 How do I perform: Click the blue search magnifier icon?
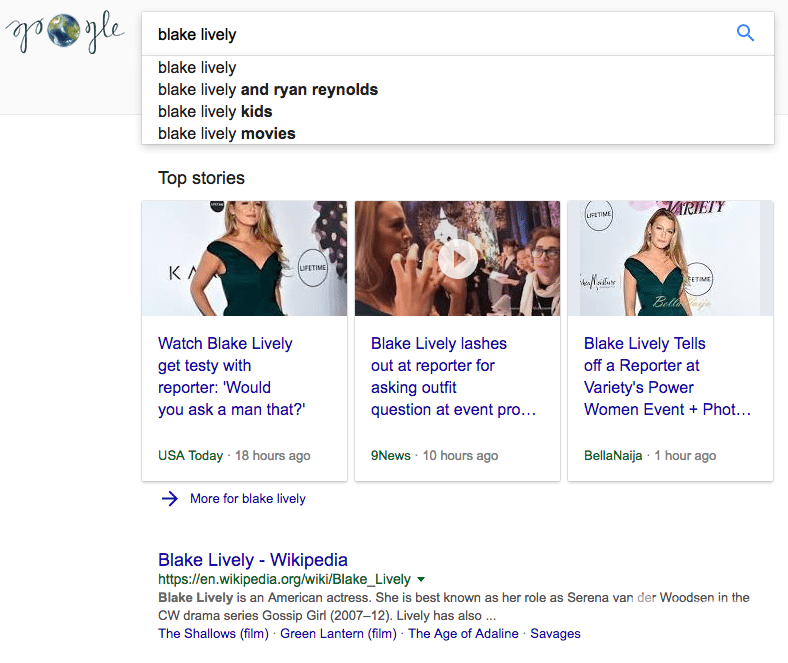745,33
